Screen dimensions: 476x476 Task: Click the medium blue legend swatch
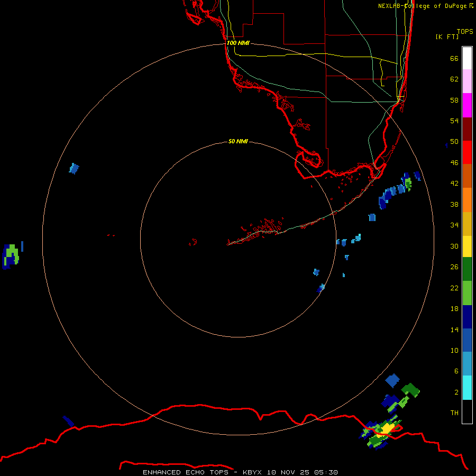pos(467,340)
